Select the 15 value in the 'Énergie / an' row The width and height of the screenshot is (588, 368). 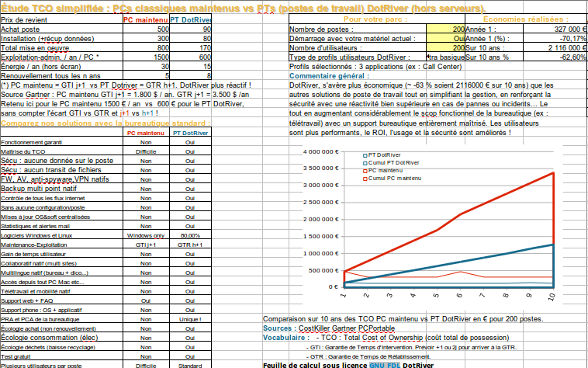[x=191, y=67]
